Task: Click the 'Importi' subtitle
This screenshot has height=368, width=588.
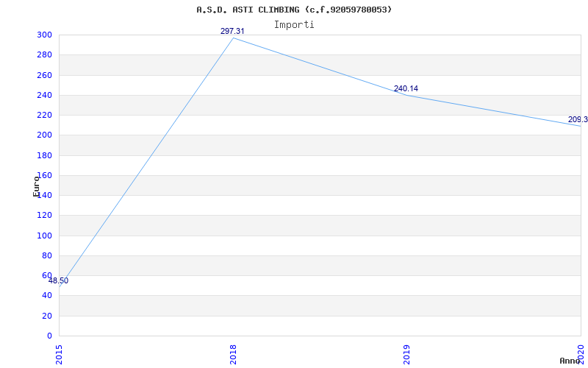Action: [294, 25]
